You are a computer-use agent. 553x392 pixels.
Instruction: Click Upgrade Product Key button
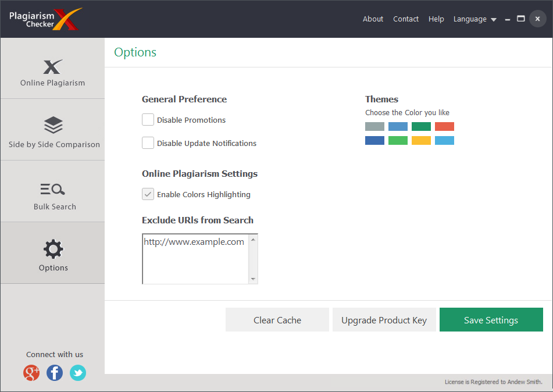coord(384,320)
